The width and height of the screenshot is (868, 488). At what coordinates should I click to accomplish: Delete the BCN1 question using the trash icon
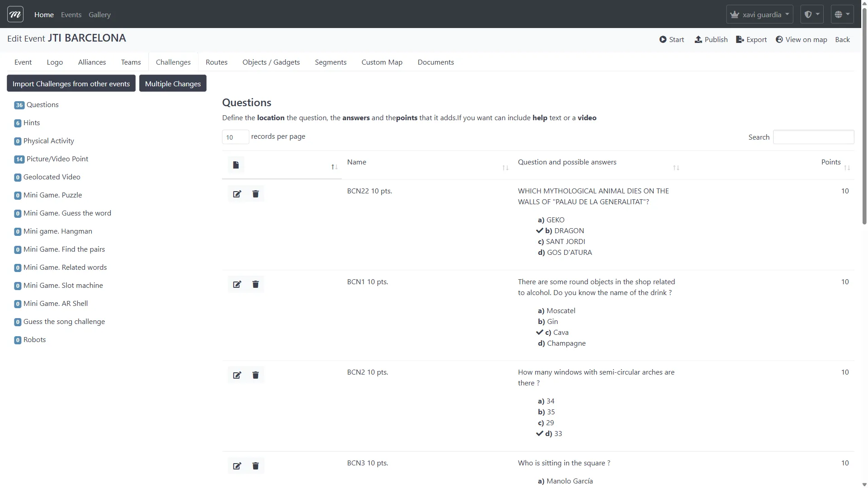(255, 284)
